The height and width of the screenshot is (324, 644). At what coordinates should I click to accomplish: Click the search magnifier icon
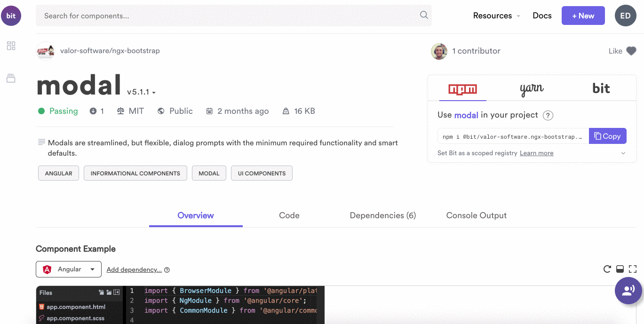pos(424,15)
